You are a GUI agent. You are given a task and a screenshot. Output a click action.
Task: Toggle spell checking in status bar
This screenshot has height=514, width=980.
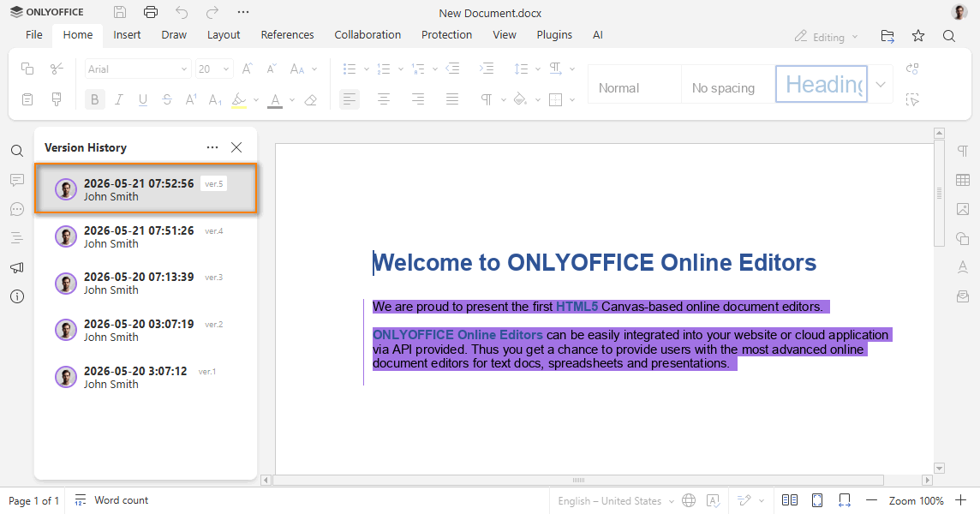click(x=713, y=500)
